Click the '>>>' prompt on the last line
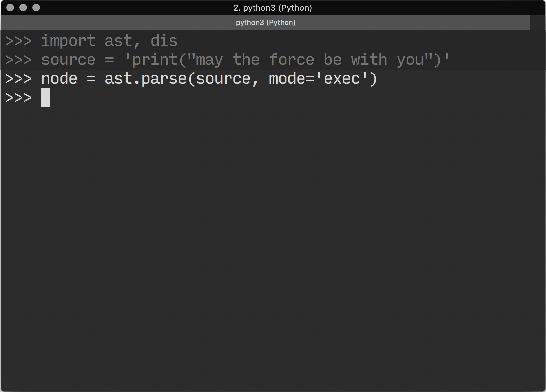This screenshot has height=392, width=546. (x=18, y=98)
